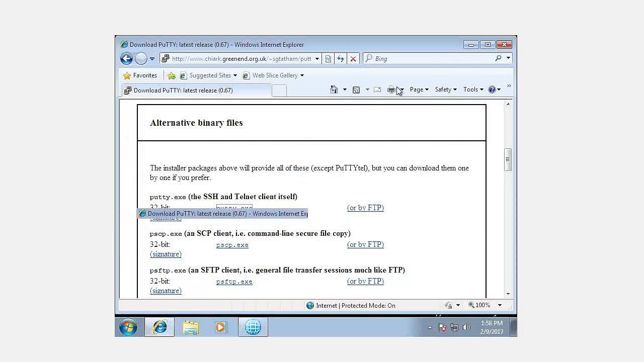Open the Tools menu
Viewport: 644px width, 362px height.
coord(473,89)
